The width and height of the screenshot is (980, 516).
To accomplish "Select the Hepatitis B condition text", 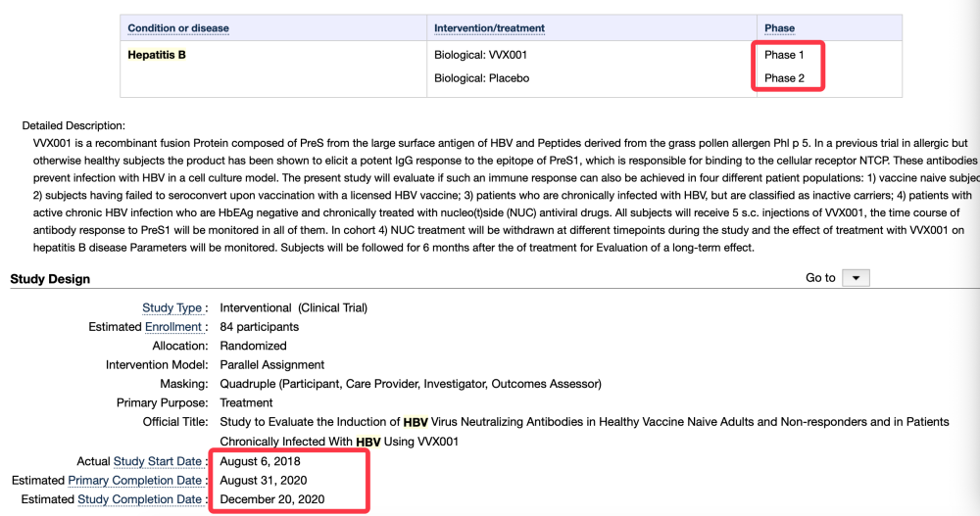I will coord(157,55).
